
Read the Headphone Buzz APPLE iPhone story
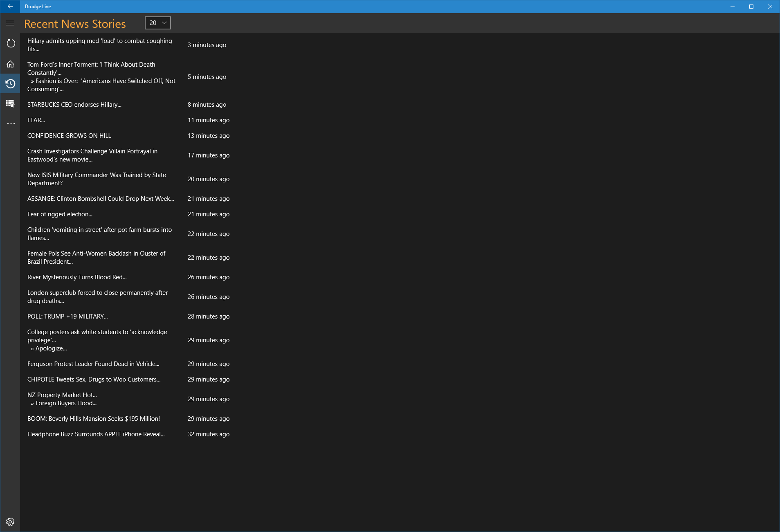(x=96, y=434)
